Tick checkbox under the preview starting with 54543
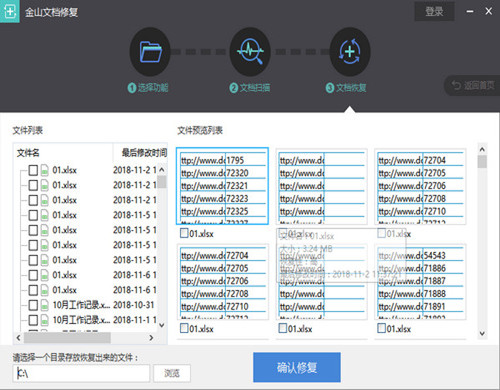 point(382,328)
